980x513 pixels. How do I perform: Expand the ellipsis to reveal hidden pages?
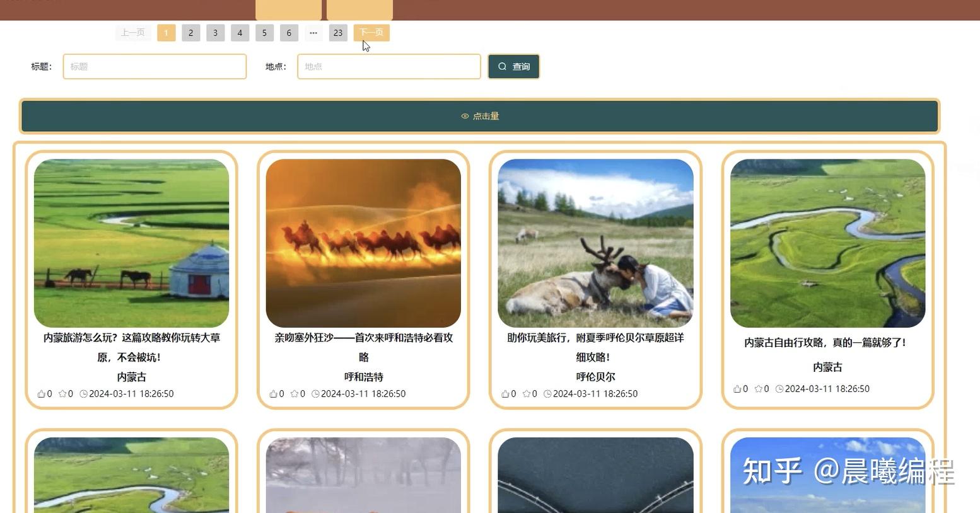[x=313, y=33]
